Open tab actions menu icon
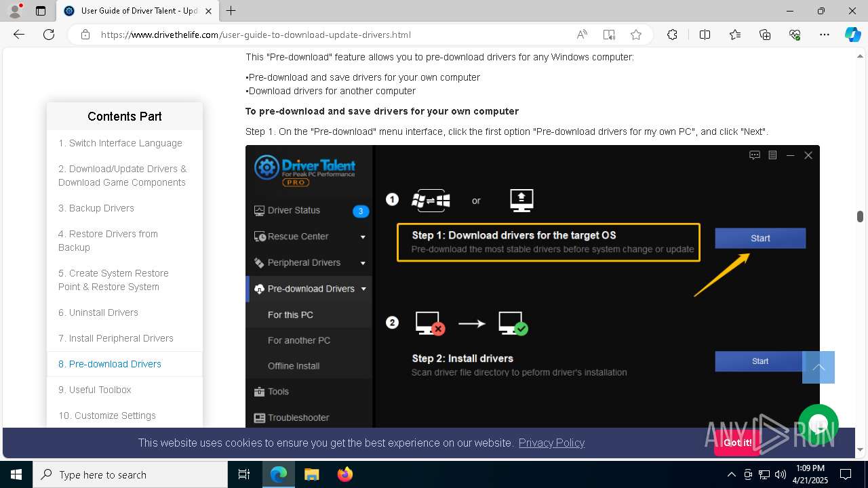Screen dimensions: 868x488 coord(41,11)
